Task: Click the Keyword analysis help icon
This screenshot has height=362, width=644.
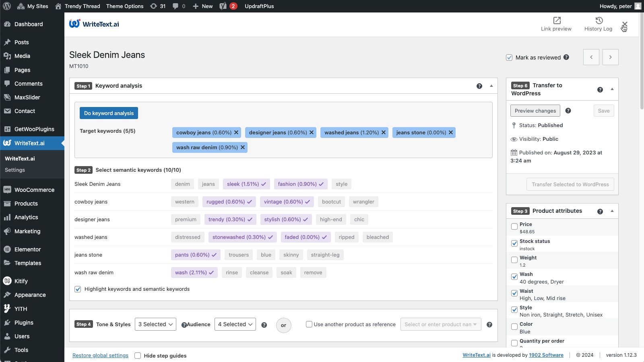Action: point(479,86)
